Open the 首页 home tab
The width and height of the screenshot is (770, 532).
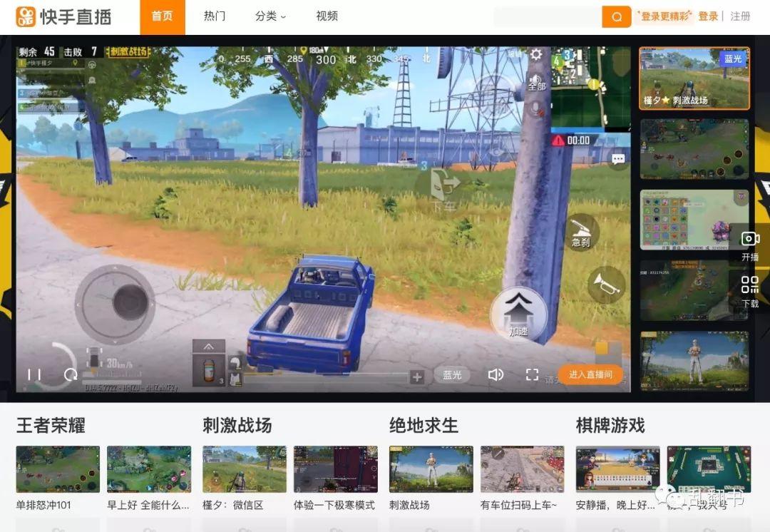pyautogui.click(x=163, y=17)
